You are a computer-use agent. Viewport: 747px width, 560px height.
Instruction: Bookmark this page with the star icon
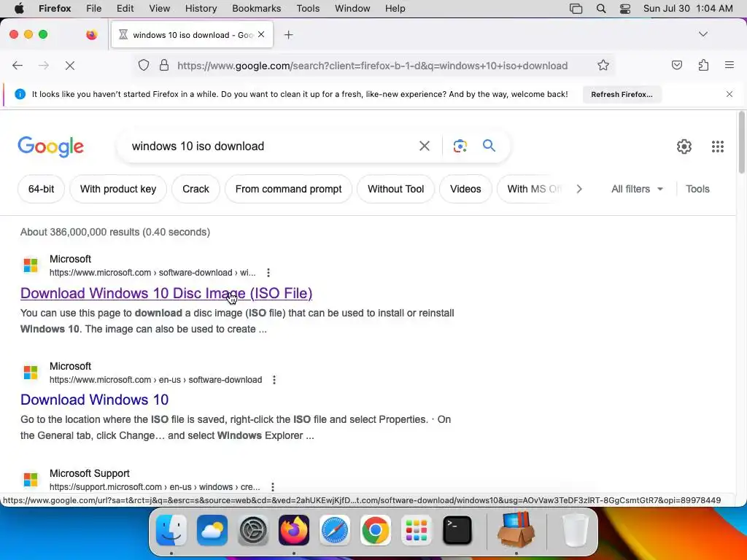coord(603,65)
